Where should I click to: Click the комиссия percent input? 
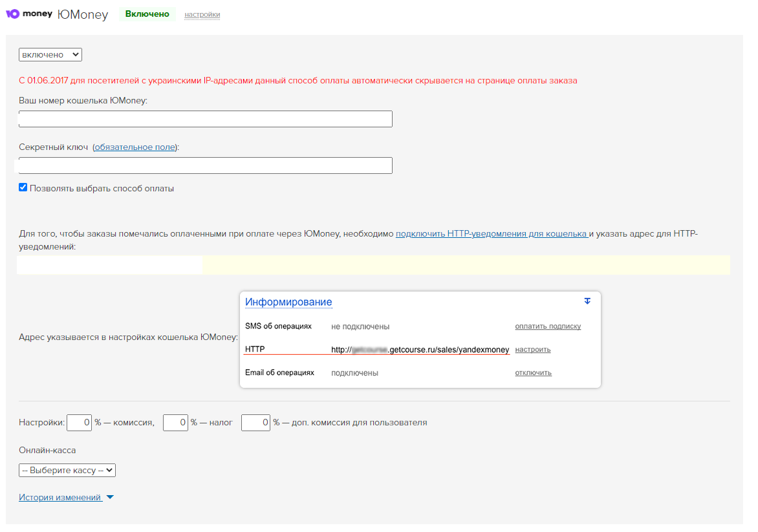click(79, 423)
